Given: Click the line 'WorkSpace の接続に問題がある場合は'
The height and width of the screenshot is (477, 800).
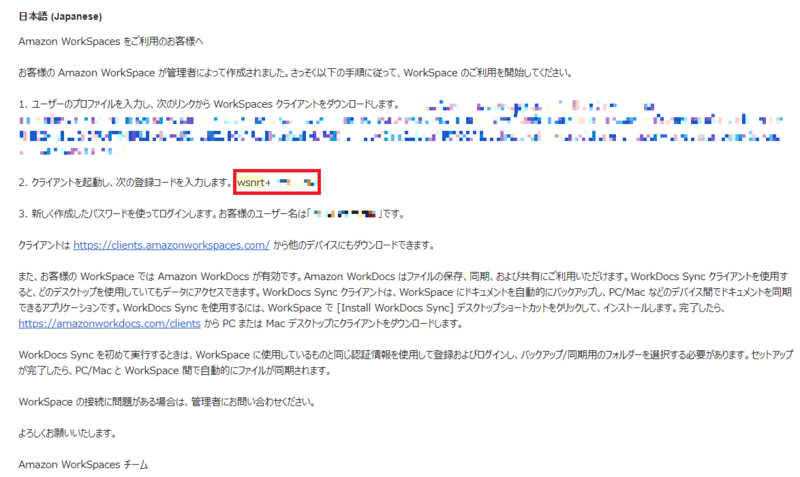Looking at the screenshot, I should coord(167,402).
